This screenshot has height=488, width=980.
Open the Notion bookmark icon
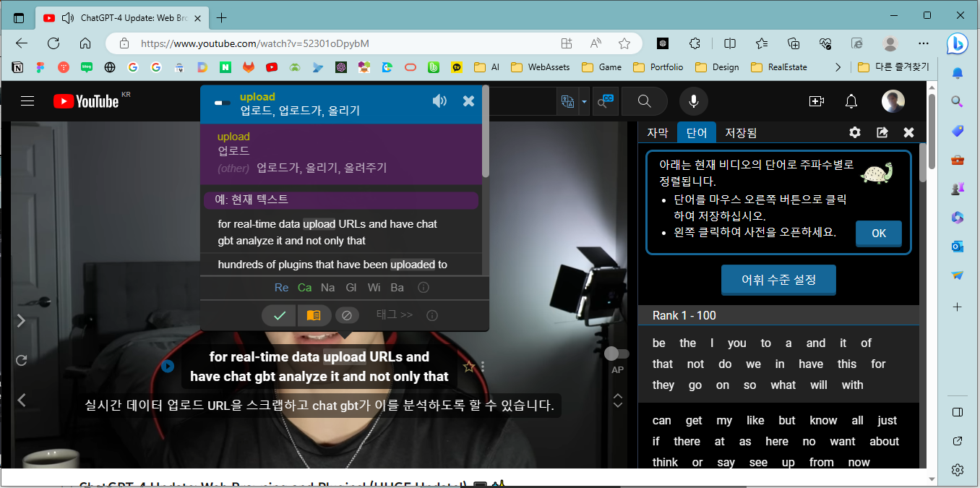coord(17,67)
